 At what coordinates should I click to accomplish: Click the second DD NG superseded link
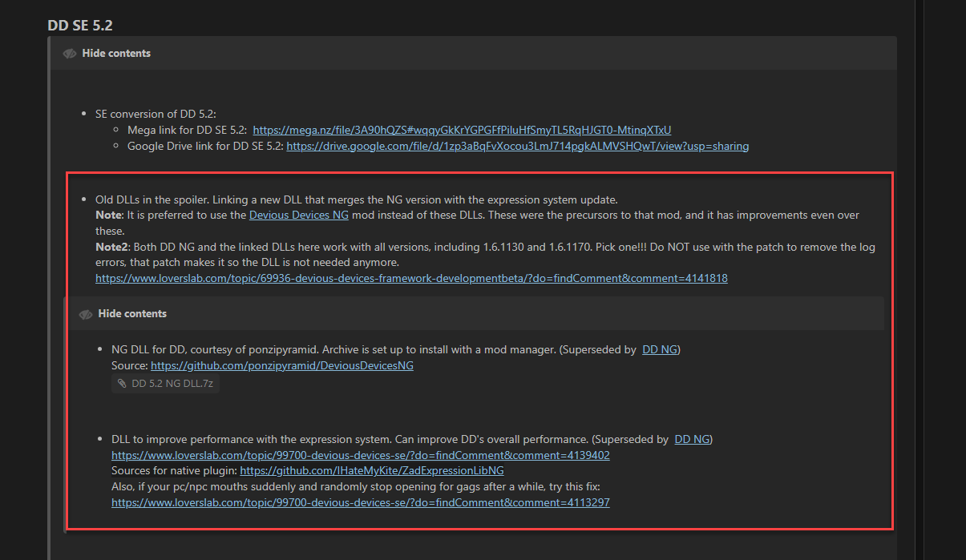click(692, 439)
